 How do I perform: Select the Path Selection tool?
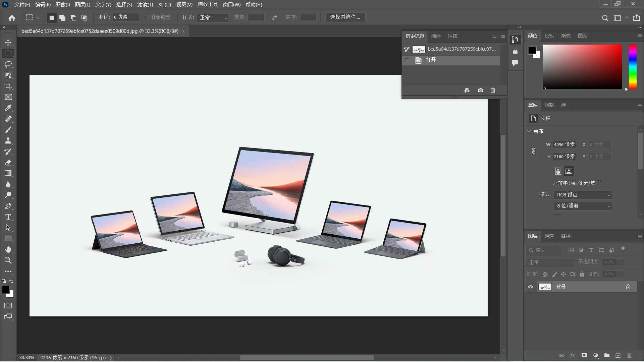click(x=8, y=228)
